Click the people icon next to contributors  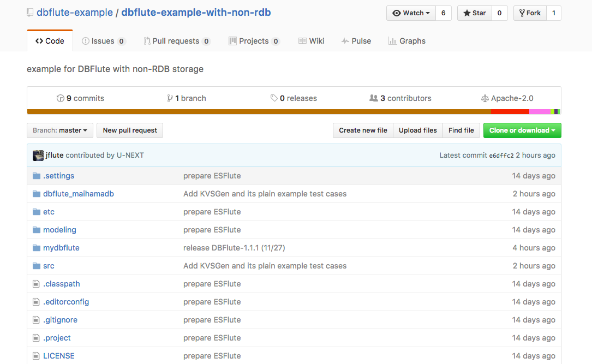(x=373, y=98)
